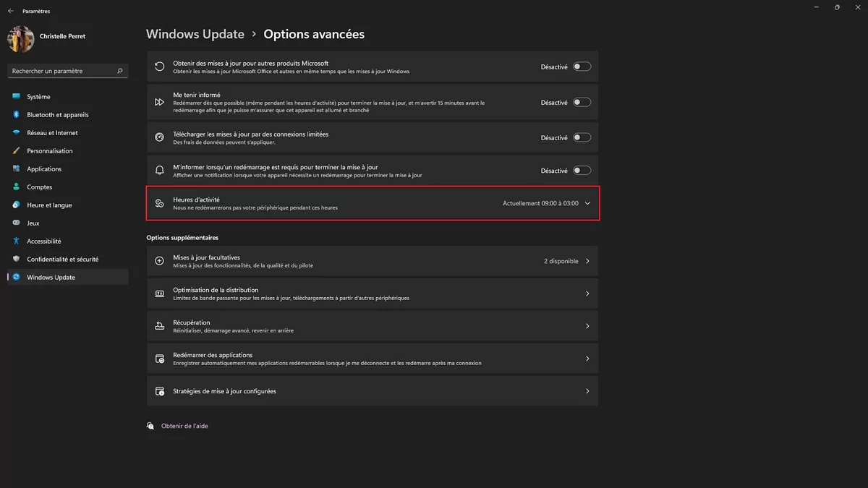The height and width of the screenshot is (488, 868).
Task: Click the Récupération drive icon
Action: (x=159, y=326)
